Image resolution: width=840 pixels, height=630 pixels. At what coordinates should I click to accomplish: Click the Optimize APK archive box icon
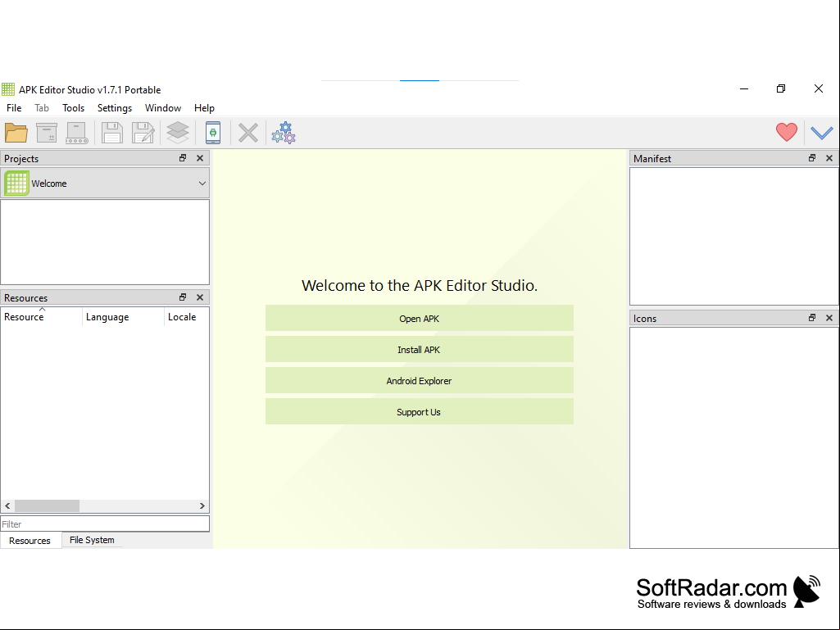tap(47, 133)
